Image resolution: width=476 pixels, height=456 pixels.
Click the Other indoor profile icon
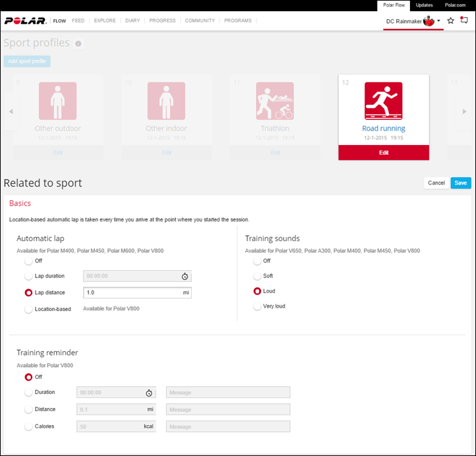pos(166,101)
